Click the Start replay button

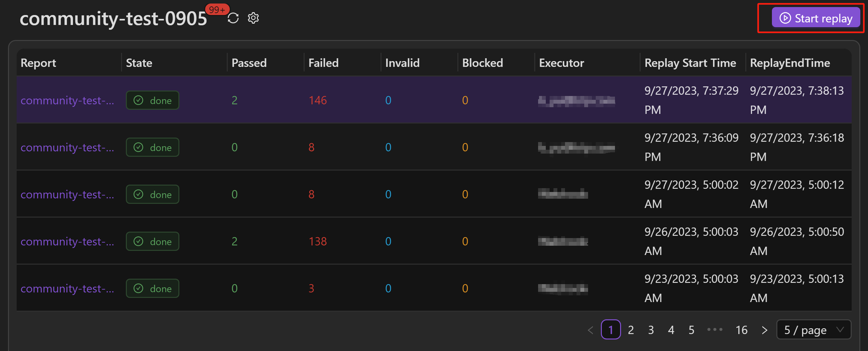815,18
